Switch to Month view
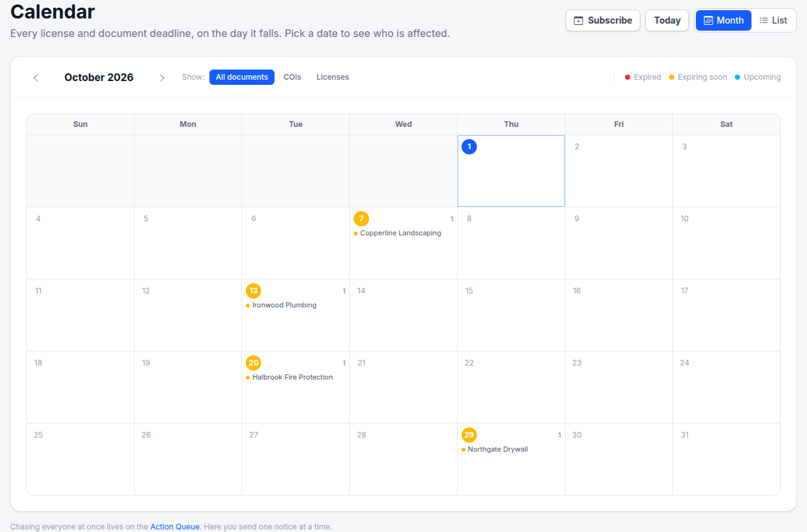 723,20
